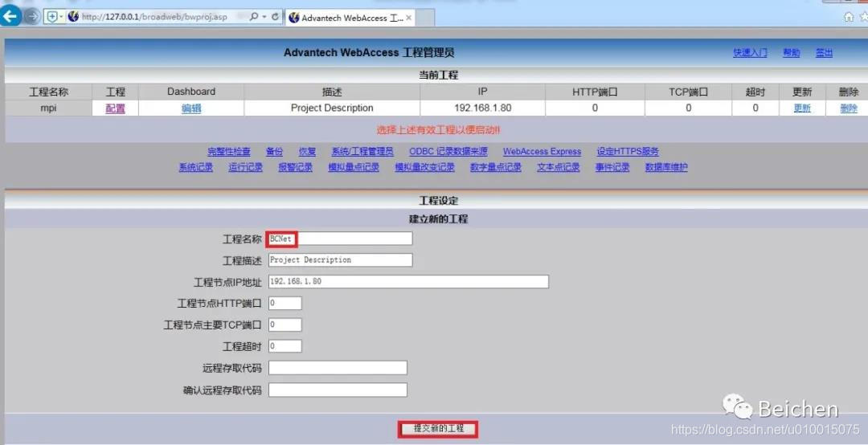
Task: Open the 数据库维护 link
Action: [666, 167]
